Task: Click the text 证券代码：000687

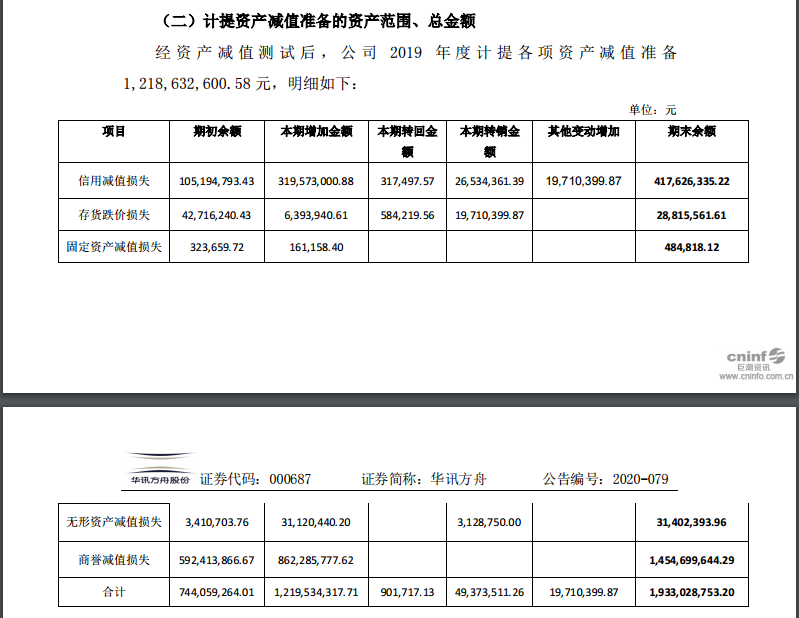Action: (x=255, y=479)
